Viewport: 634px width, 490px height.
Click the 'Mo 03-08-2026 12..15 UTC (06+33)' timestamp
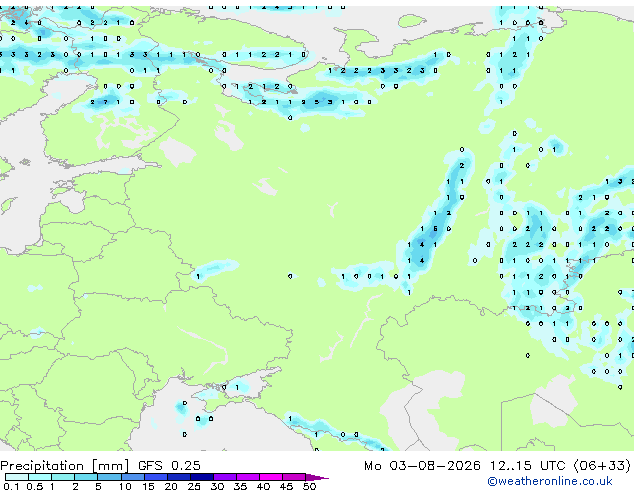coord(497,466)
